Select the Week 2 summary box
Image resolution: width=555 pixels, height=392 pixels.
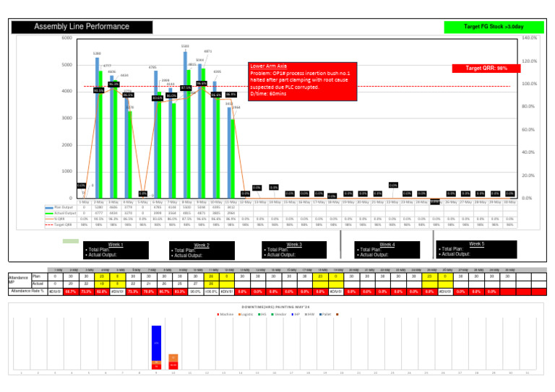(202, 251)
